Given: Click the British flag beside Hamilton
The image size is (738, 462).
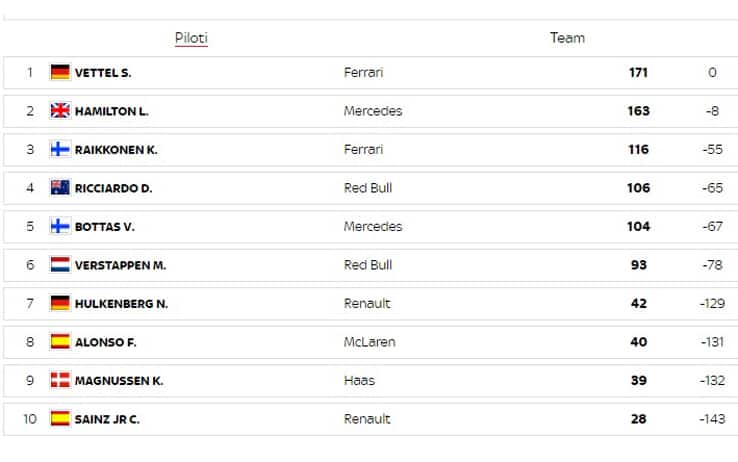Looking at the screenshot, I should 60,111.
